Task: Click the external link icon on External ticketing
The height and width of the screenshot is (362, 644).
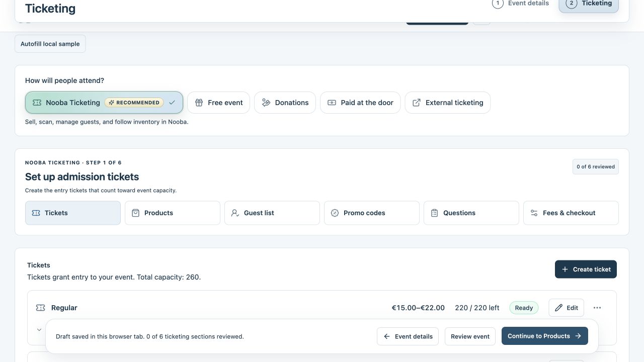Action: click(x=417, y=103)
